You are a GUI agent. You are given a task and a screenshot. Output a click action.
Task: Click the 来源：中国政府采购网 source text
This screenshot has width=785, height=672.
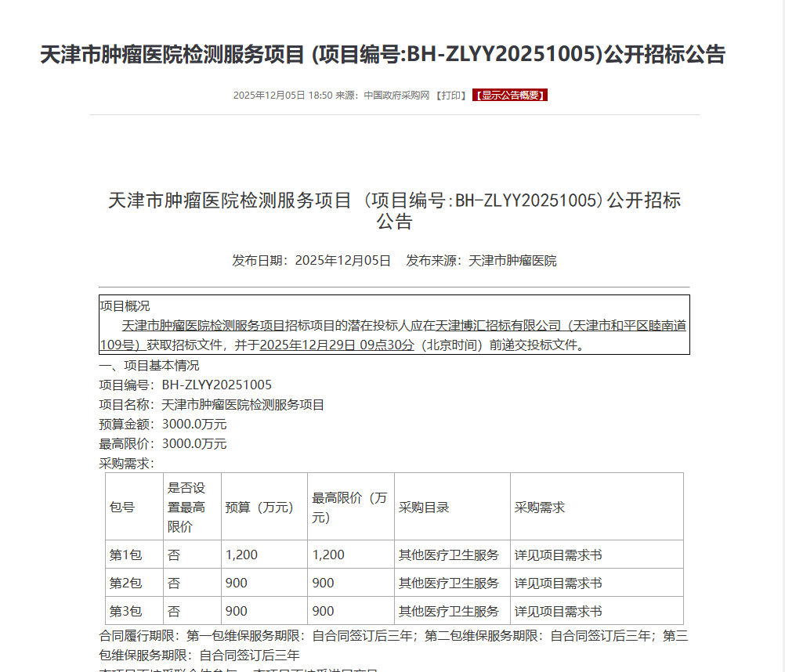[383, 96]
